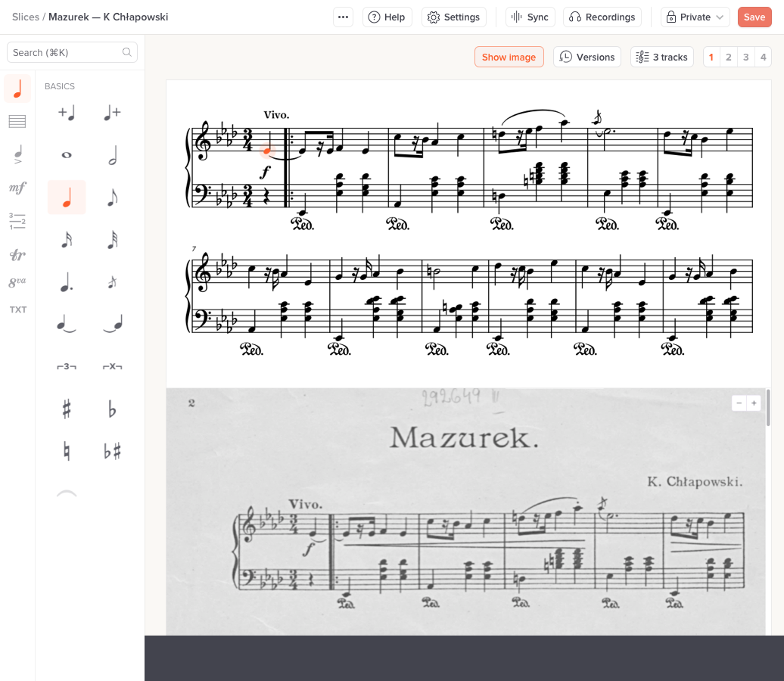Screen dimensions: 784x681
Task: Open the Recordings panel
Action: point(602,16)
